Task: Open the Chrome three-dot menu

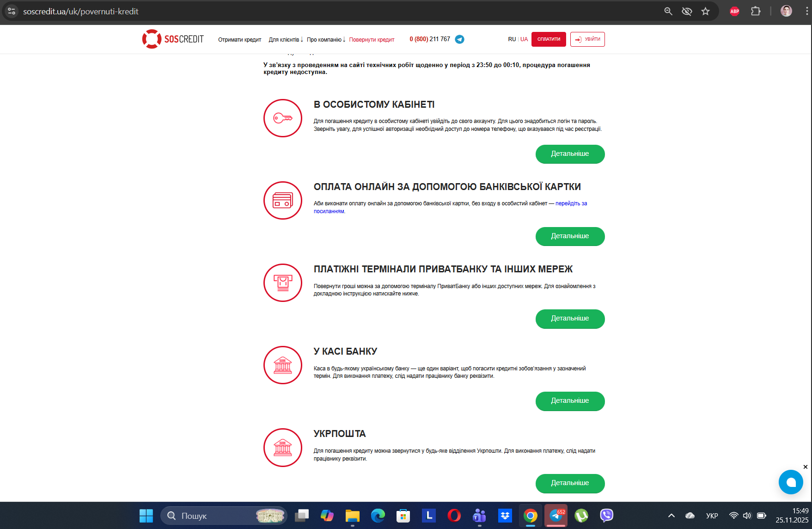Action: [x=807, y=11]
